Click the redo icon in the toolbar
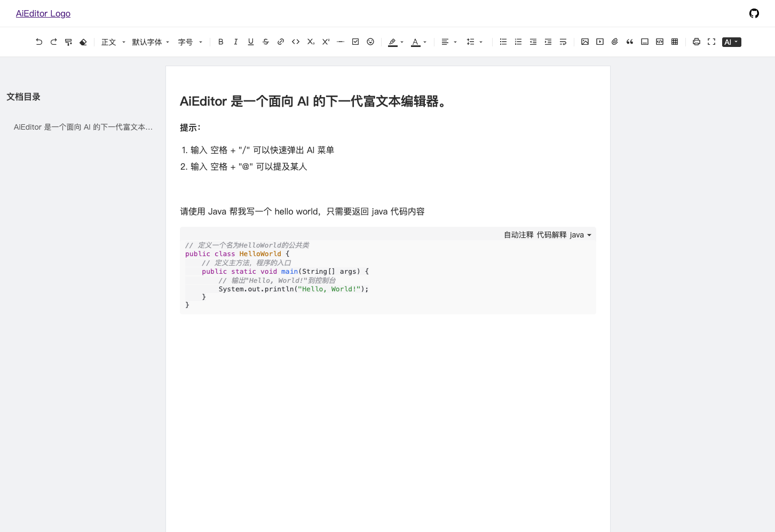Screen dimensions: 775x532 [x=53, y=42]
